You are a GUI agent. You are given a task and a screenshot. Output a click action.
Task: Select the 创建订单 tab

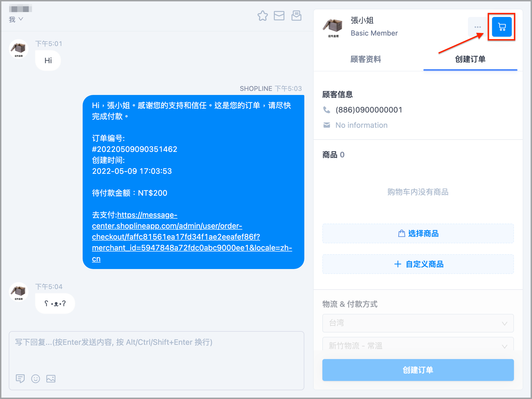coord(470,59)
